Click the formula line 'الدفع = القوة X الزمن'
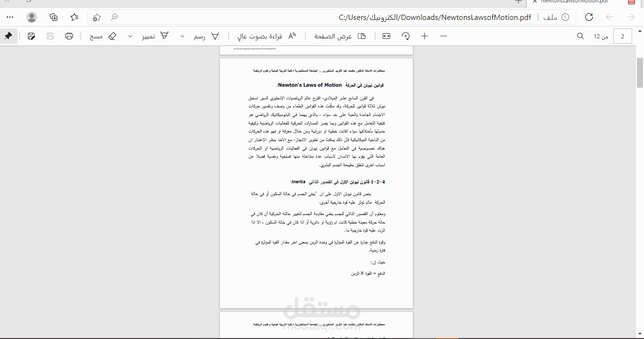The width and height of the screenshot is (644, 339). tap(368, 274)
